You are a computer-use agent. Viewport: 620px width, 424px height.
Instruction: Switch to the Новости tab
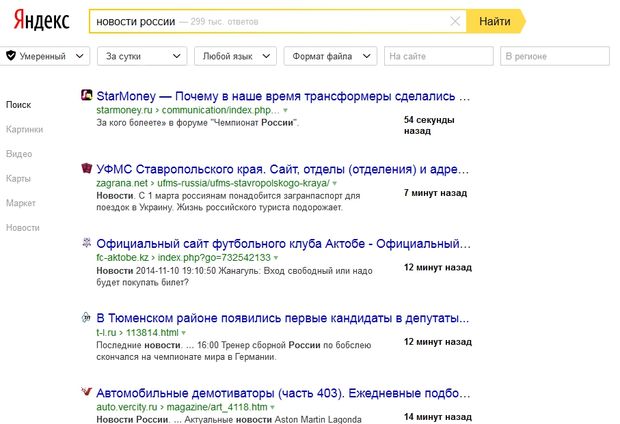pyautogui.click(x=23, y=227)
